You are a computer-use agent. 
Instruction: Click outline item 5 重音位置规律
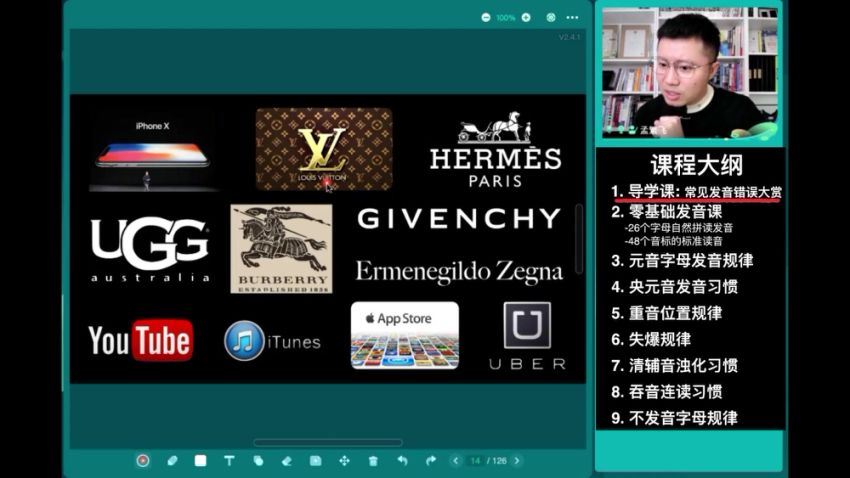(667, 313)
